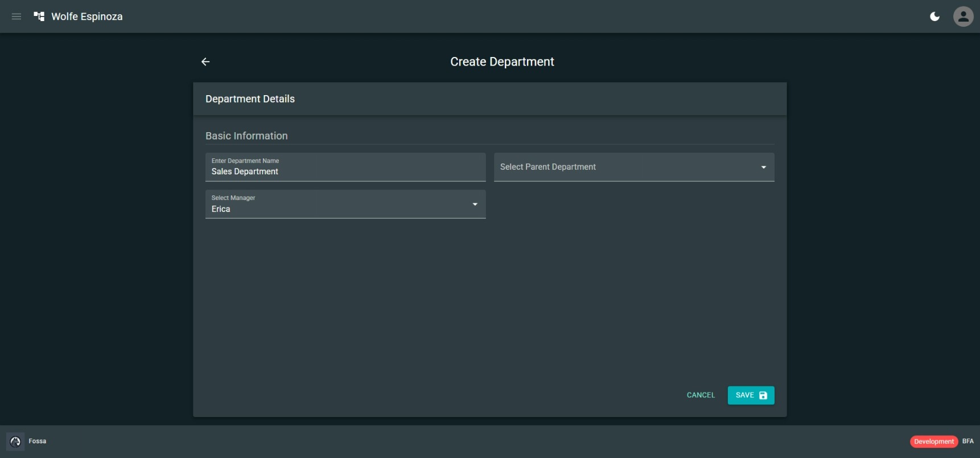Open the hamburger navigation menu
The height and width of the screenshot is (458, 980).
click(x=17, y=17)
